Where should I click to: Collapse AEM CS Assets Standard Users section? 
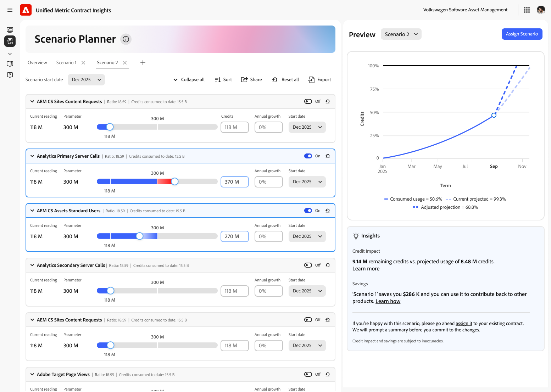click(32, 211)
